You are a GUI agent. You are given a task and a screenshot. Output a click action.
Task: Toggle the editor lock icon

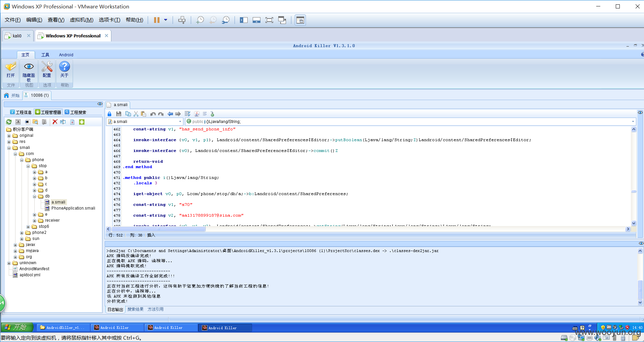point(109,114)
